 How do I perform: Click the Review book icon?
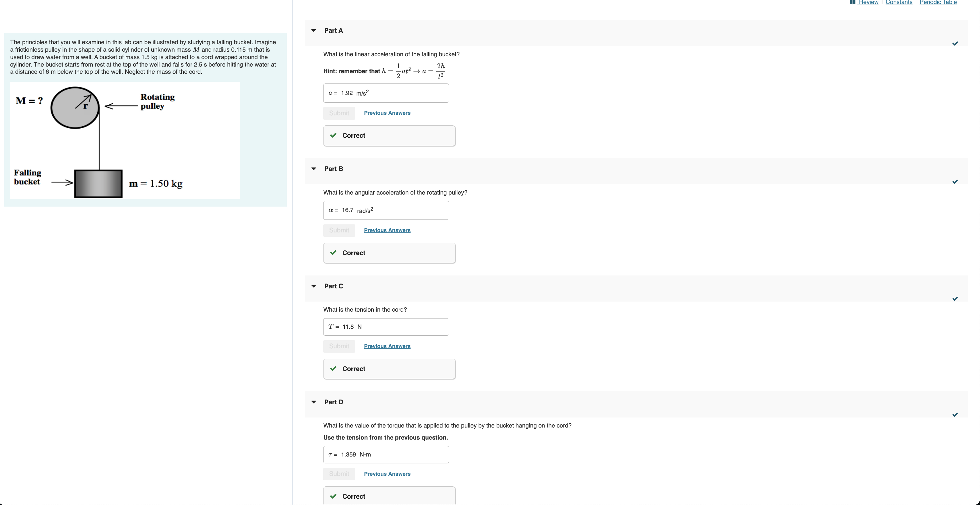click(x=852, y=2)
